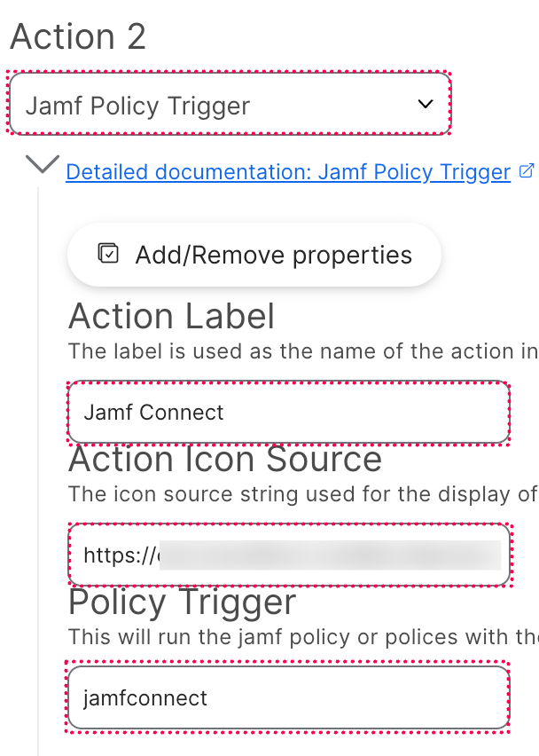Open the Detailed documentation: Jamf Policy Trigger link

[288, 171]
